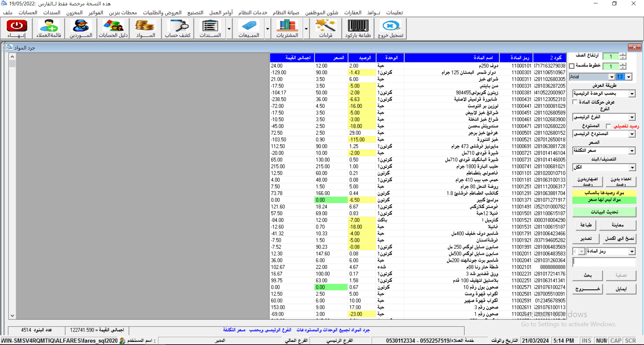Select yellow balance cell -115.00
The height and width of the screenshot is (345, 644).
[x=362, y=140]
